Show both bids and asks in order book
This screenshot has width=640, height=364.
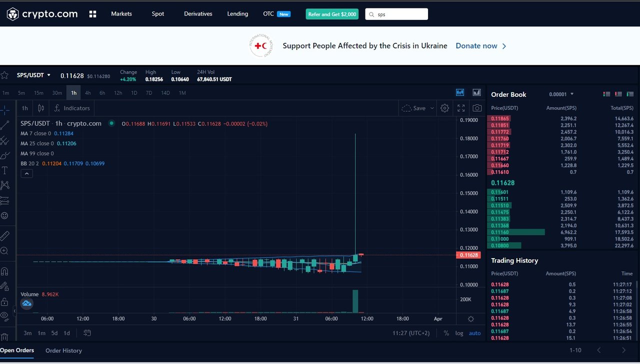click(x=606, y=94)
